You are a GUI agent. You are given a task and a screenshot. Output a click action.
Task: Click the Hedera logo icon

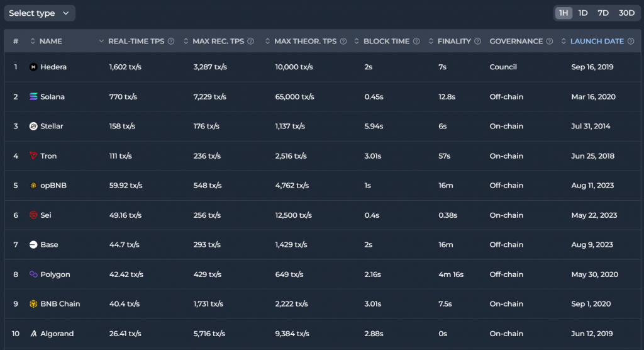point(33,67)
